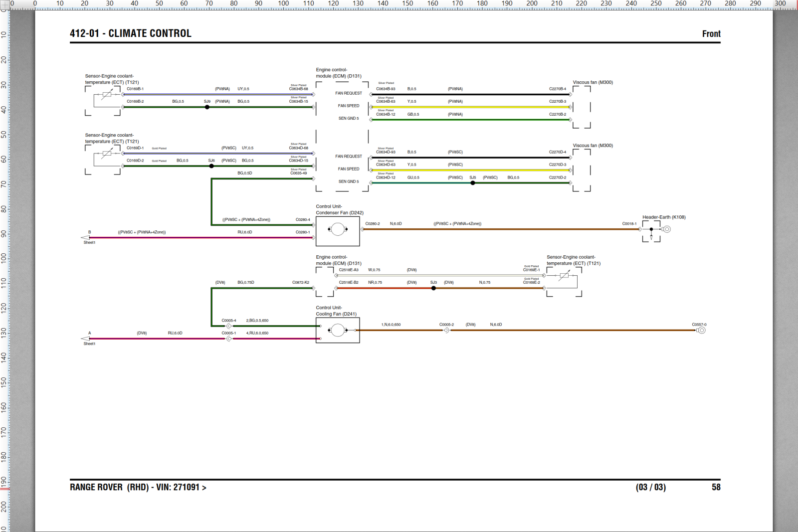Select the Control Unit-Cooling Fan (D241) label
This screenshot has width=798, height=532.
coord(336,311)
